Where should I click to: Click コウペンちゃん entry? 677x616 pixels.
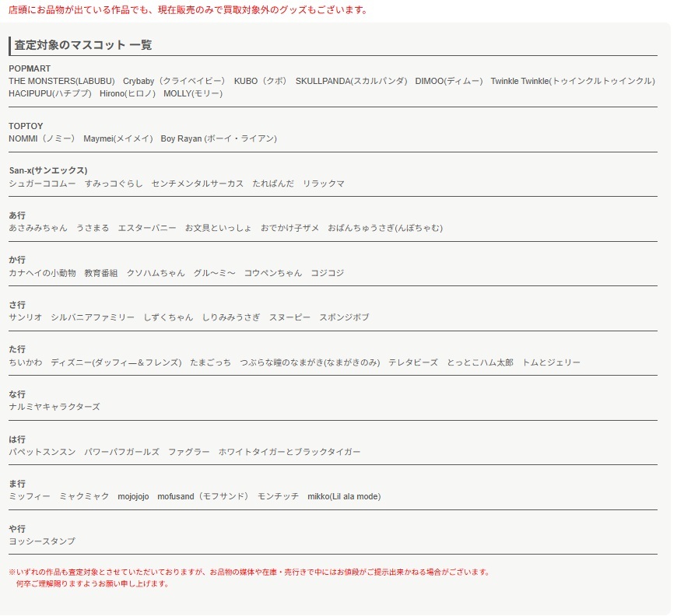[273, 273]
